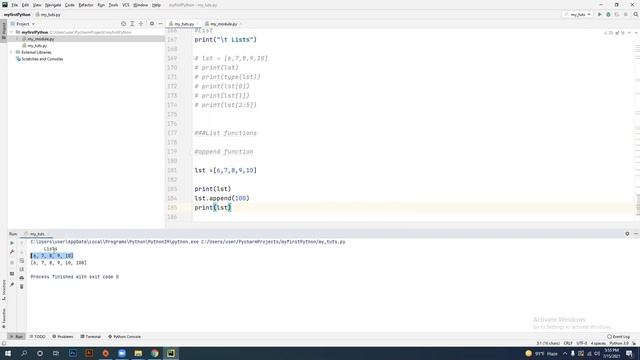The image size is (640, 360).
Task: Select my_tuts.py in project tree
Action: coord(37,46)
